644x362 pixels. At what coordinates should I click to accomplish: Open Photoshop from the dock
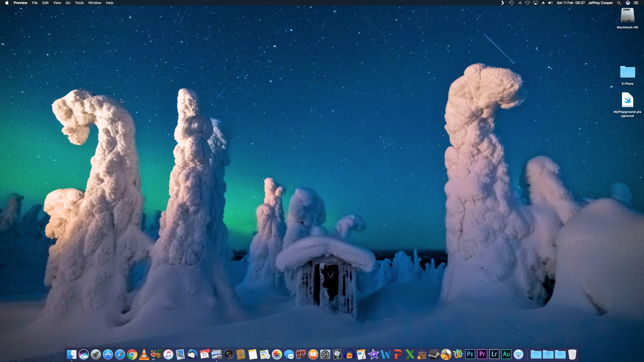point(470,354)
